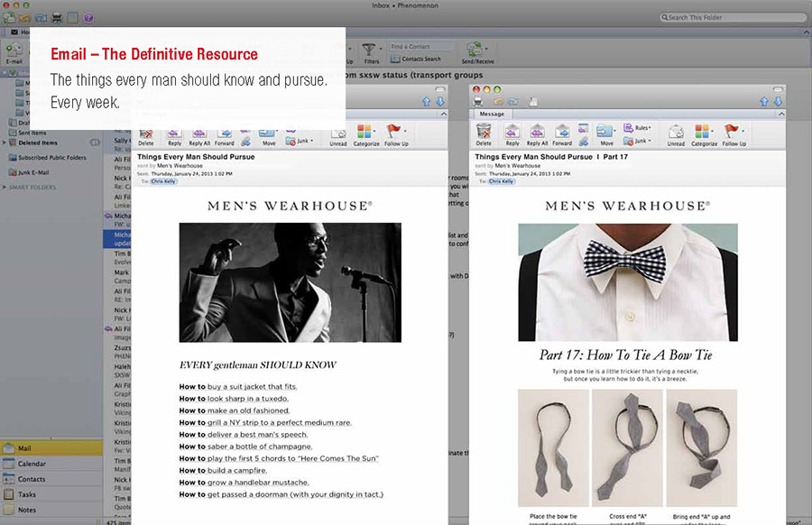
Task: Collapse the ribbon in the Part 17 window
Action: tap(781, 114)
